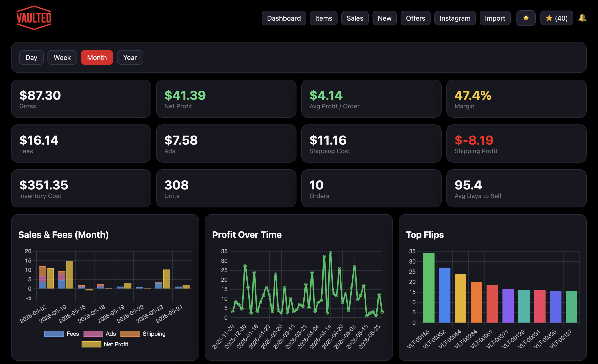Image resolution: width=598 pixels, height=364 pixels.
Task: Click the 95.4 Avg Days to Sell card
Action: coord(516,188)
